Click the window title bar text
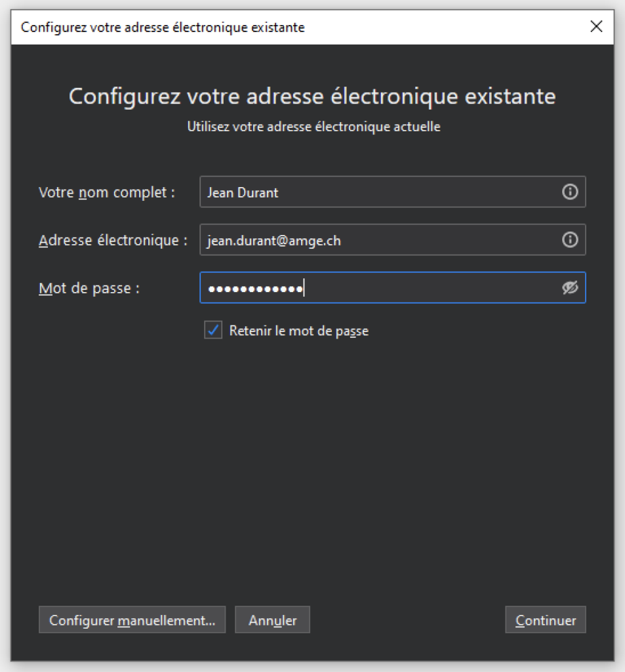625x672 pixels. coord(163,28)
